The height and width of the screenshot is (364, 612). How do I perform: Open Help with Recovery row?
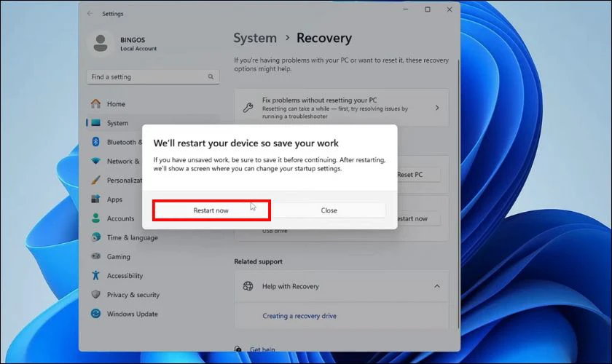click(342, 286)
